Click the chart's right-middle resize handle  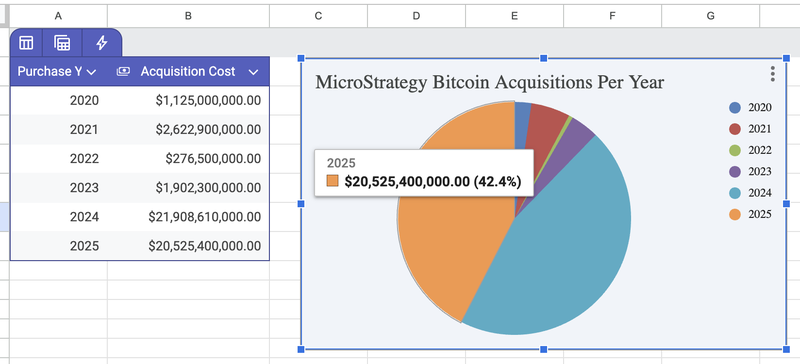point(786,204)
